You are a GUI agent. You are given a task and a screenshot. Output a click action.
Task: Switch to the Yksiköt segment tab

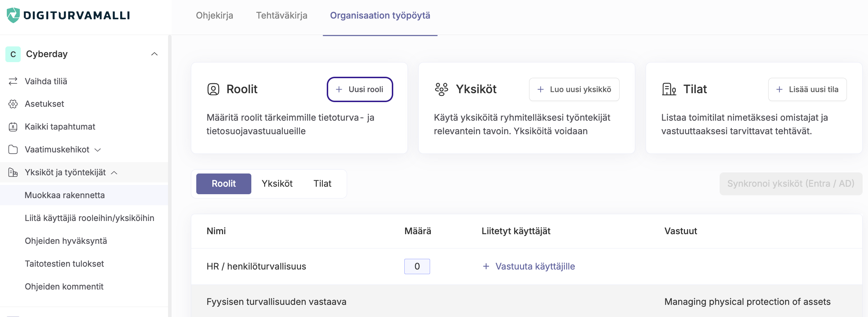[277, 184]
